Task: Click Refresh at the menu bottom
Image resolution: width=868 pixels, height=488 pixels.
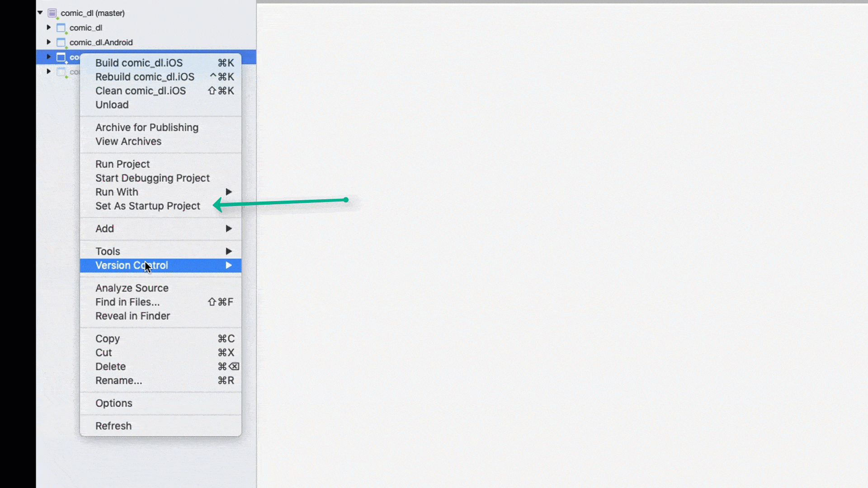Action: coord(113,426)
